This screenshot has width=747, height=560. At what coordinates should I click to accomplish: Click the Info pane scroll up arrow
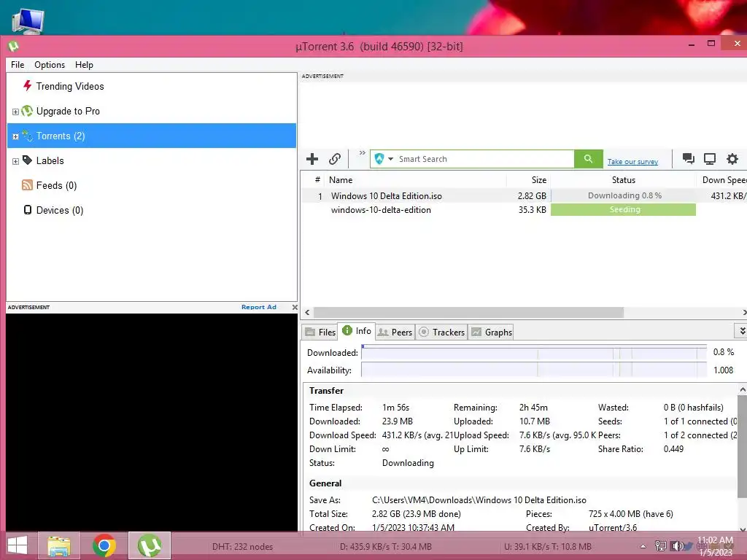coord(742,390)
